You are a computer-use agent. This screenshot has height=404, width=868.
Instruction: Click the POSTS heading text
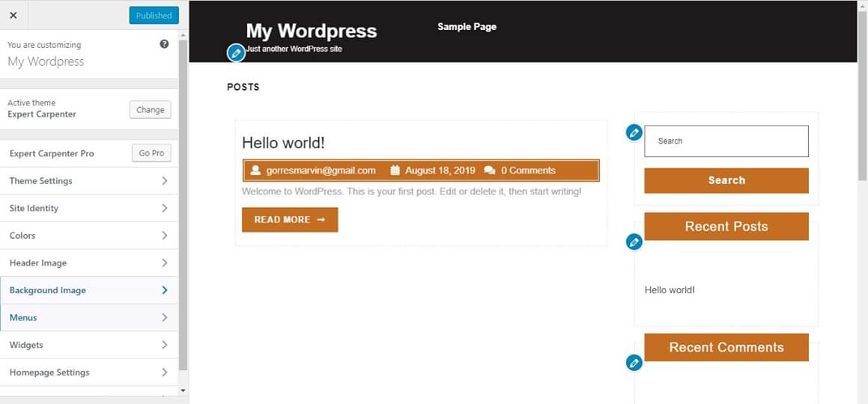coord(243,88)
